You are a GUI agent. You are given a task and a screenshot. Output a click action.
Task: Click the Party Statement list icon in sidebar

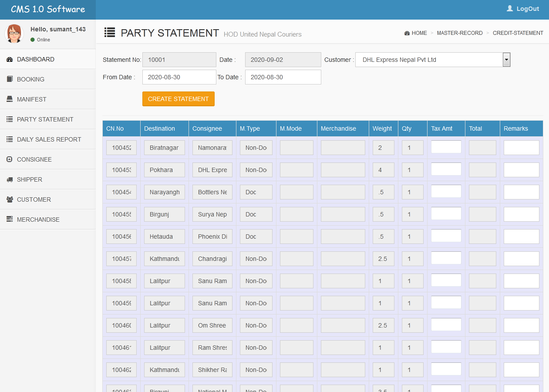click(10, 119)
